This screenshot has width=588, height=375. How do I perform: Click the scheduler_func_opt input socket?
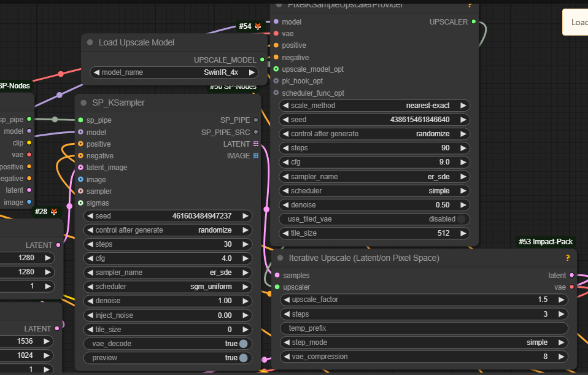(x=276, y=93)
